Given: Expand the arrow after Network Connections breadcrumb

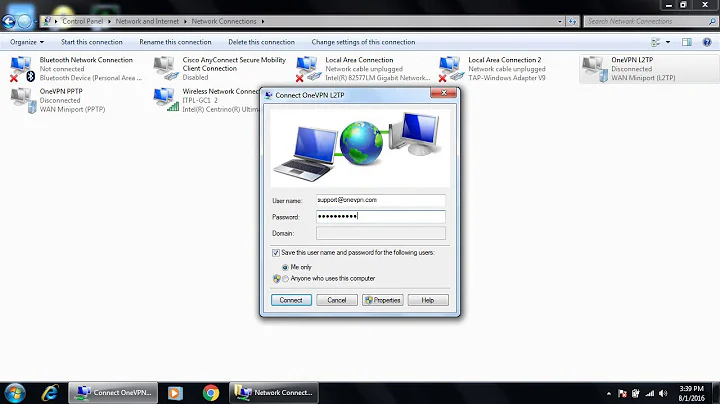Looking at the screenshot, I should 263,22.
